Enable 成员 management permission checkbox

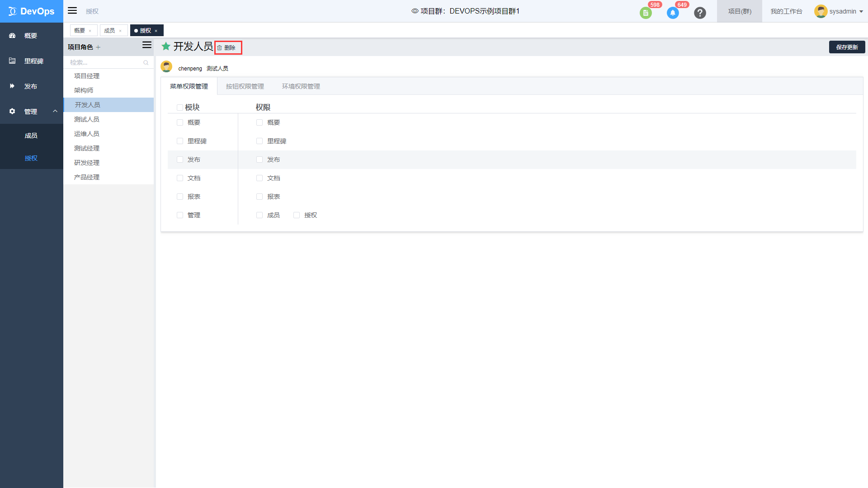[260, 215]
